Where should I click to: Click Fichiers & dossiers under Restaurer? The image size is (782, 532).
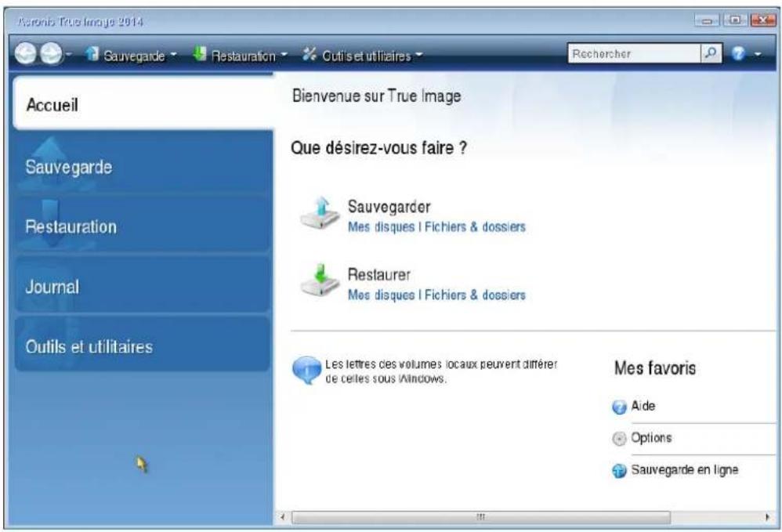(476, 295)
